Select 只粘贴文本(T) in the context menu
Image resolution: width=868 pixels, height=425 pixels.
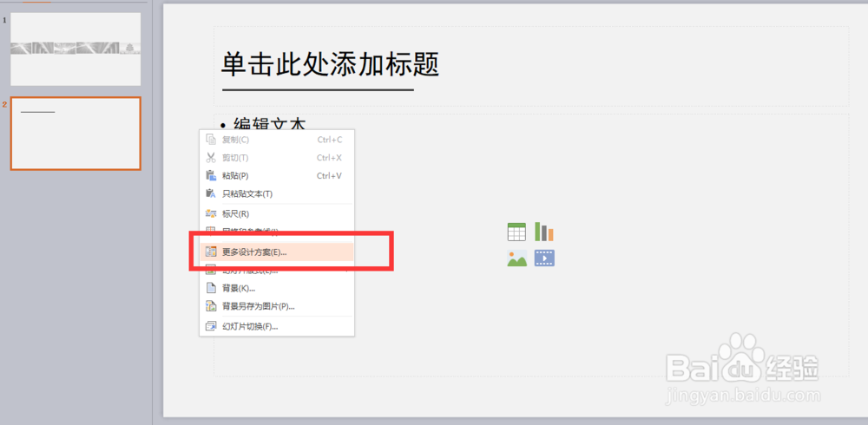pos(277,193)
